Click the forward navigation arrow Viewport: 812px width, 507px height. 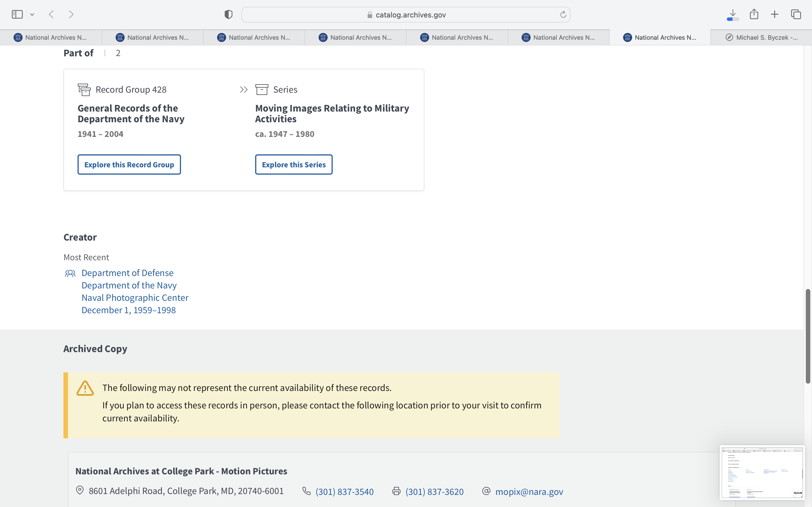(71, 14)
